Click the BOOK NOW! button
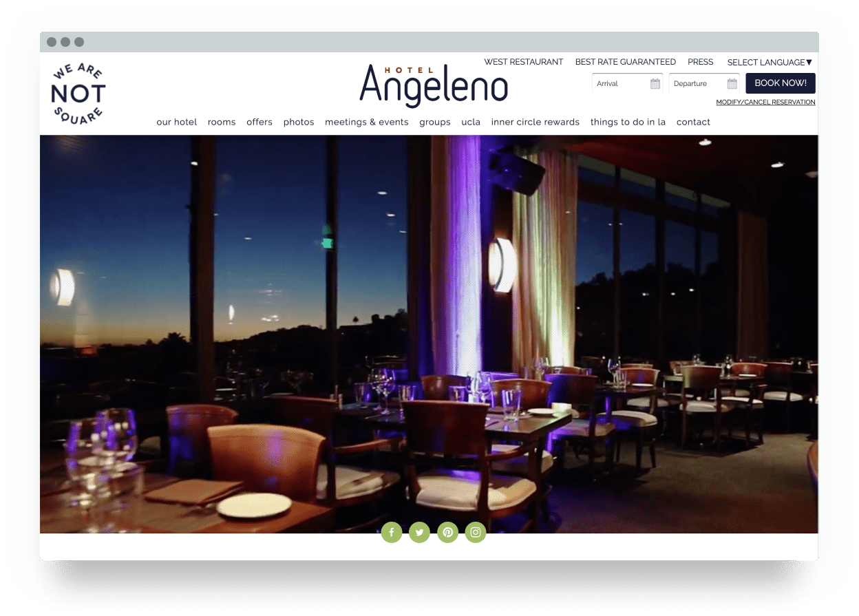Viewport: 859px width, 616px height. tap(781, 83)
